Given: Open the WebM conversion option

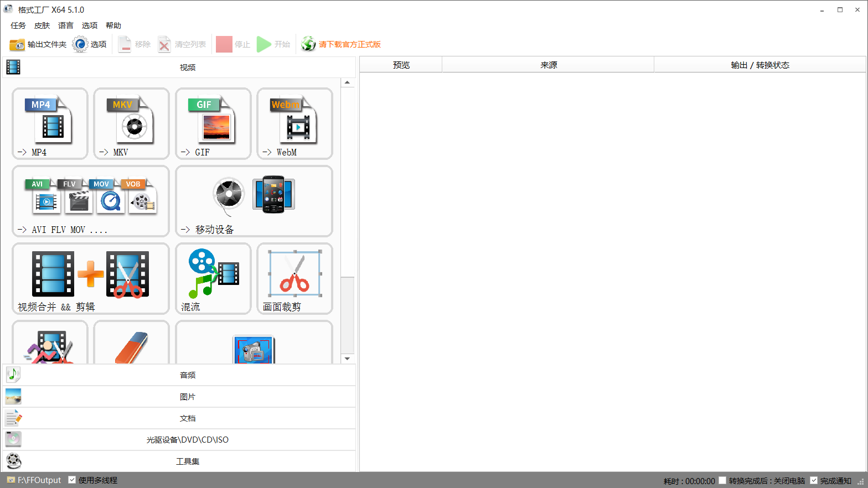Looking at the screenshot, I should pos(294,123).
